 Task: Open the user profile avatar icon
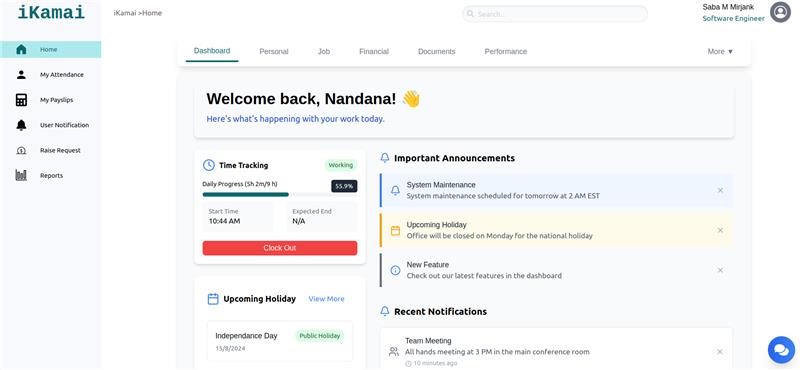click(780, 12)
